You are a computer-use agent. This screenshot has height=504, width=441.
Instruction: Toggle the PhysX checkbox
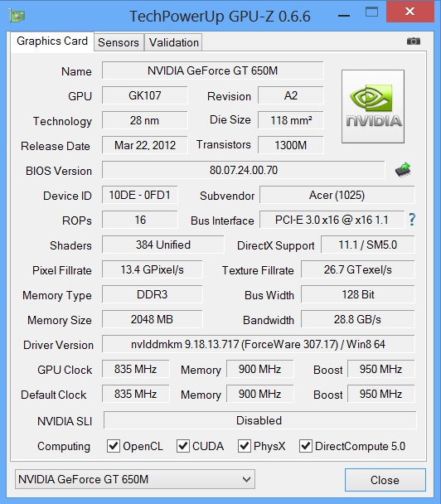tap(245, 446)
